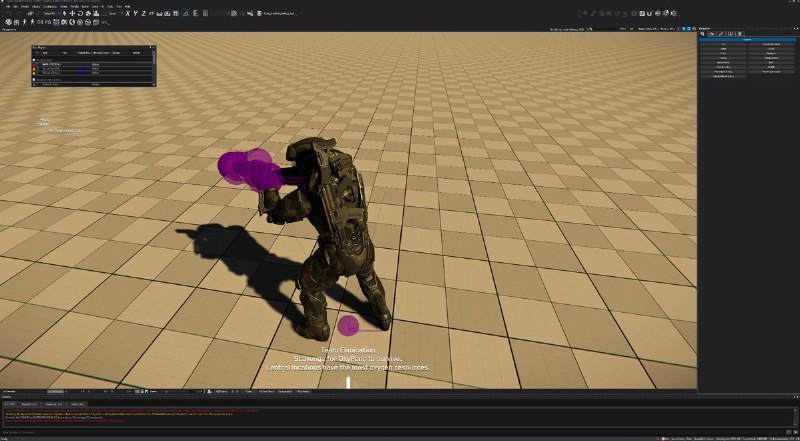This screenshot has width=800, height=441.
Task: Open the selection filter dropdown in toolbar
Action: pyautogui.click(x=48, y=14)
